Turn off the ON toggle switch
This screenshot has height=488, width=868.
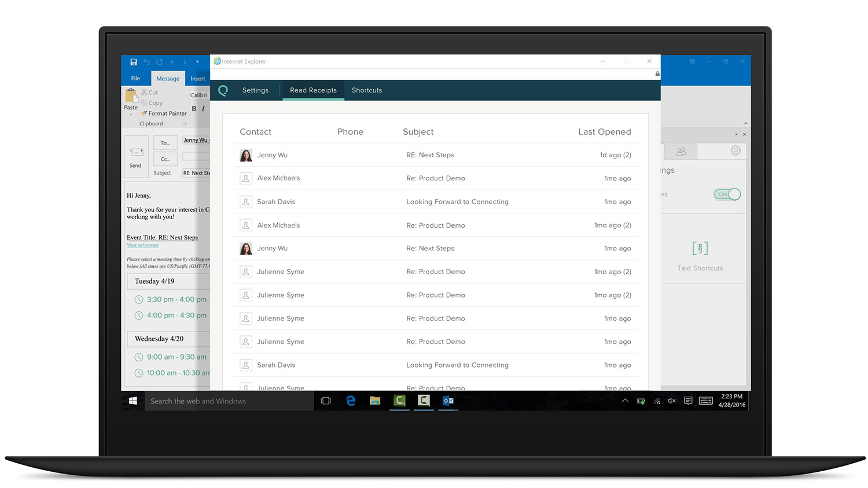coord(727,194)
